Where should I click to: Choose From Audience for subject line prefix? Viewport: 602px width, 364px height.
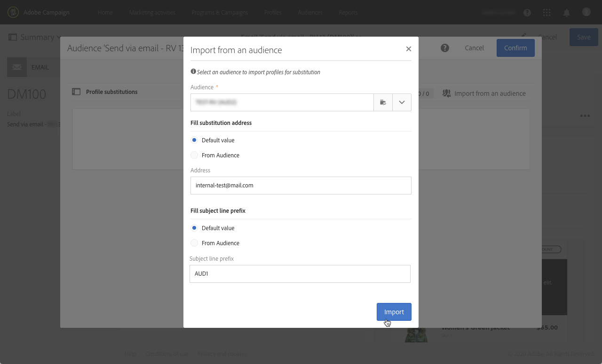[194, 243]
